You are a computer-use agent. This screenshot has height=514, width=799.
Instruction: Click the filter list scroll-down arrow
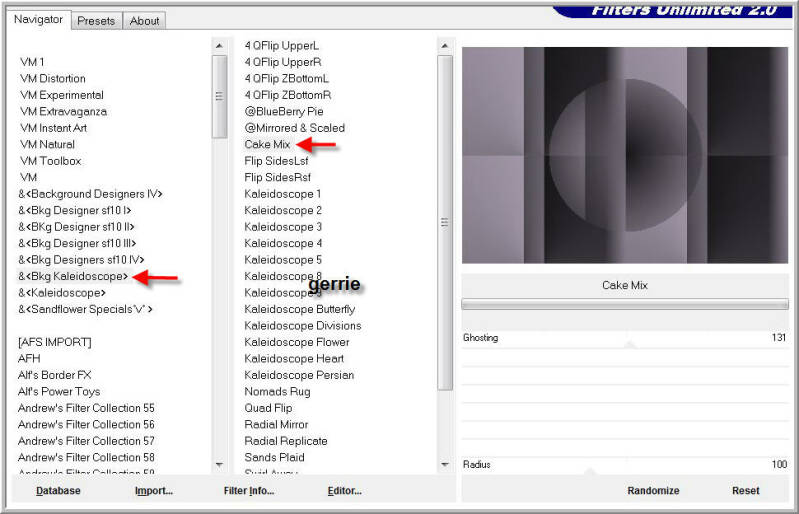click(444, 465)
